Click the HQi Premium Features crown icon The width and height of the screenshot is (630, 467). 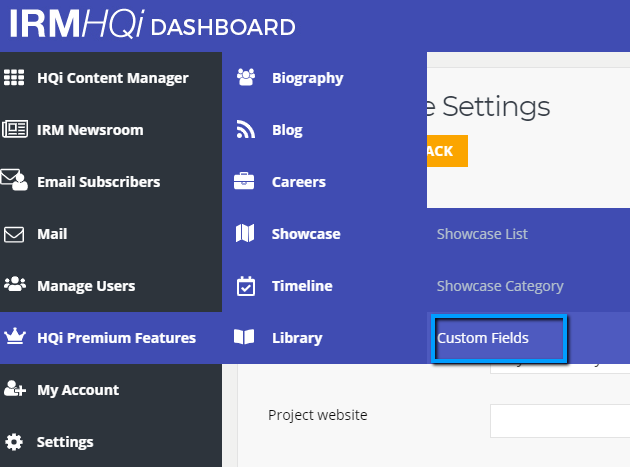pos(15,336)
